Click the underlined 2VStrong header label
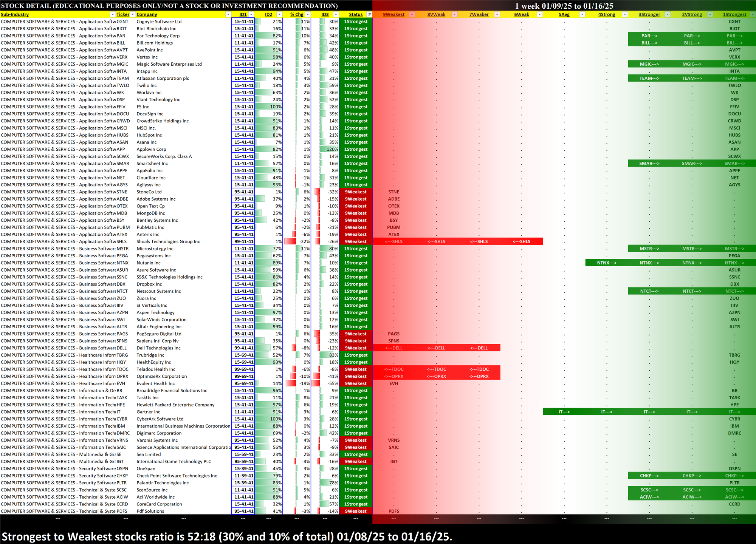Image resolution: width=756 pixels, height=544 pixels. (692, 14)
